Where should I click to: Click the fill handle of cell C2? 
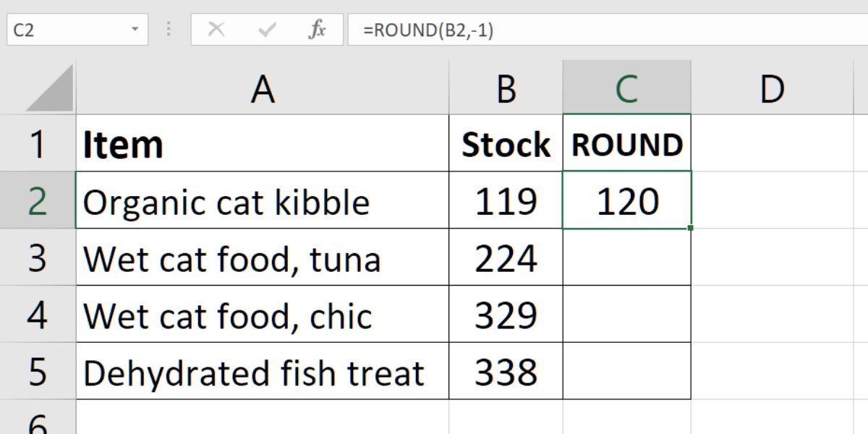[692, 229]
